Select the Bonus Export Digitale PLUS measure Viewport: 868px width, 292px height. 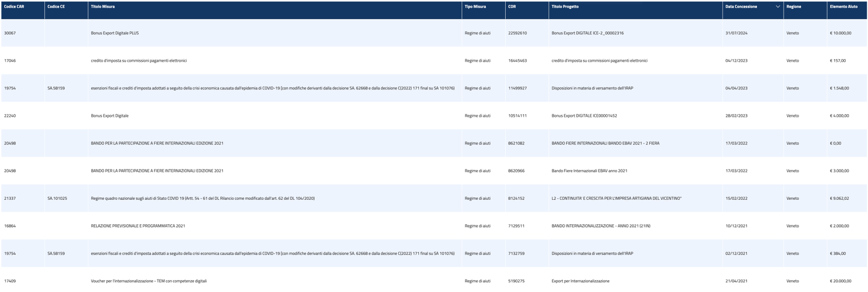tap(114, 33)
